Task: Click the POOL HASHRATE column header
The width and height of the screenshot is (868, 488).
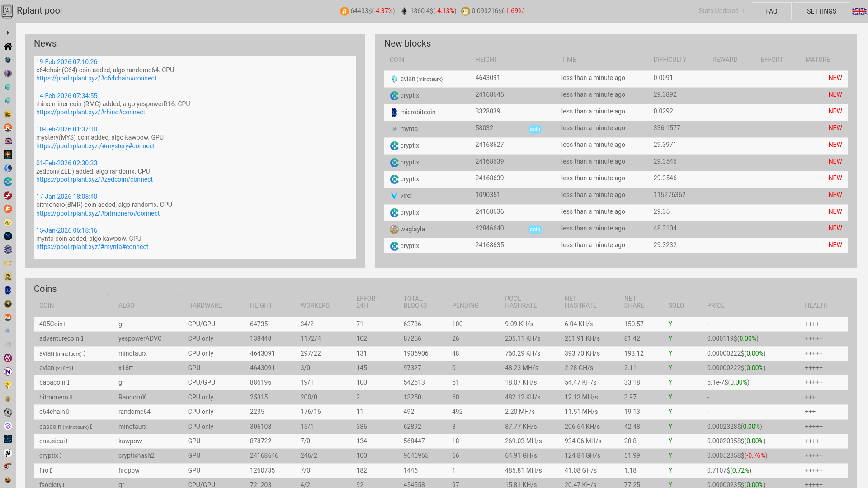Action: [x=521, y=302]
